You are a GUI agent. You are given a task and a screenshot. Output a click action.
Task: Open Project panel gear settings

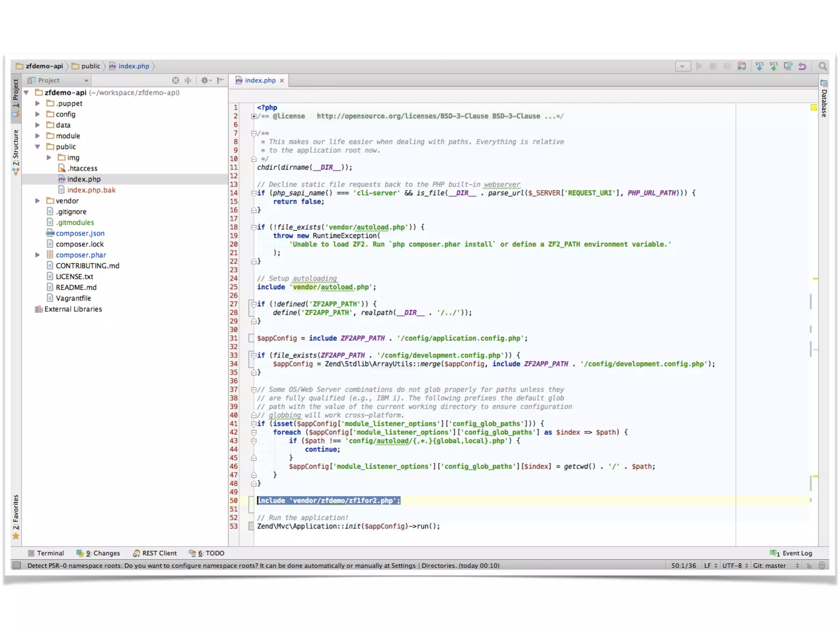pyautogui.click(x=205, y=80)
